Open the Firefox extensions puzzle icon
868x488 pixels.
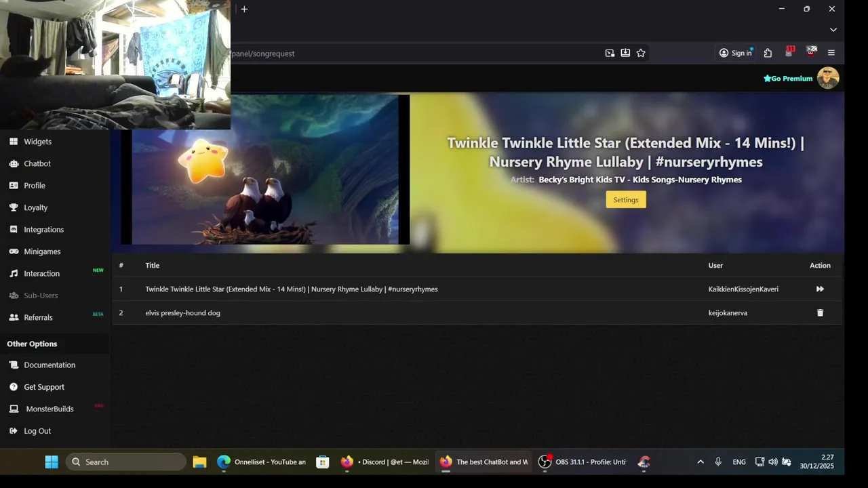tap(768, 53)
